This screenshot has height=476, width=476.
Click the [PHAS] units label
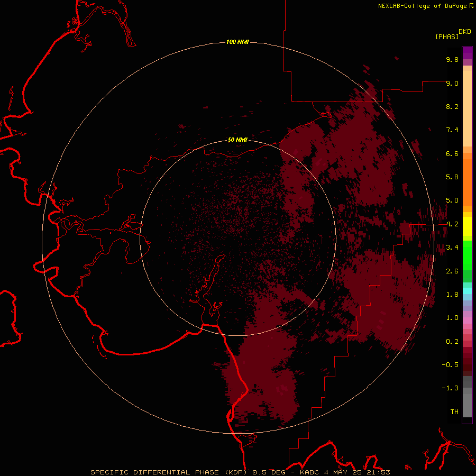click(x=447, y=36)
